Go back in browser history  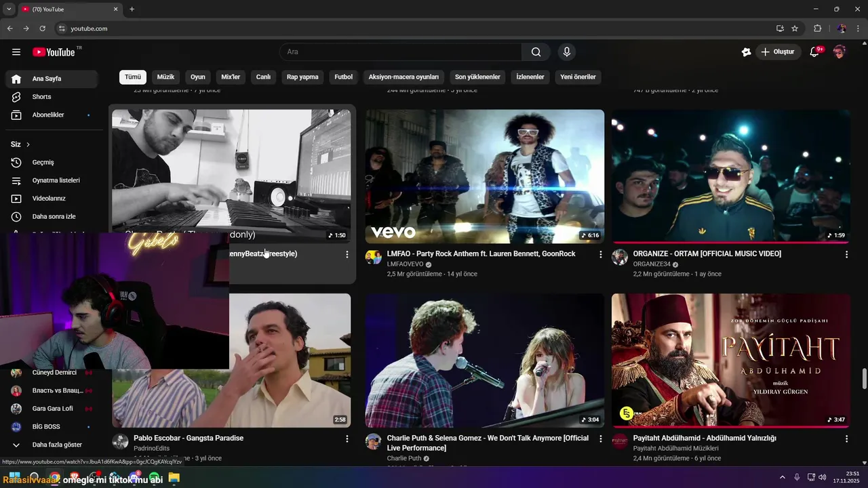(9, 28)
